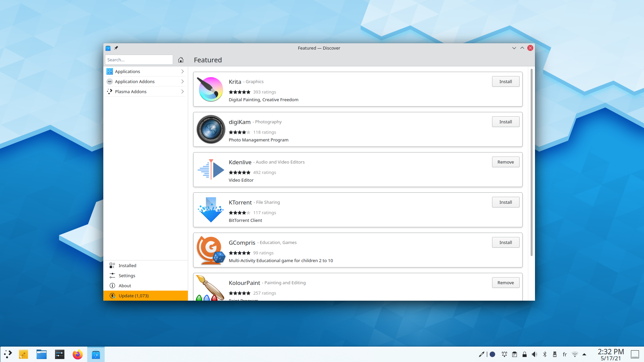Open KTorrent download arrow icon
The height and width of the screenshot is (362, 644).
point(211,210)
